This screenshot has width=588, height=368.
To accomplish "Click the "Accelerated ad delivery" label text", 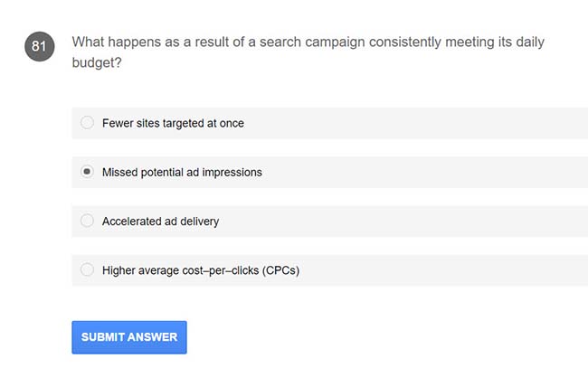I will (x=160, y=221).
